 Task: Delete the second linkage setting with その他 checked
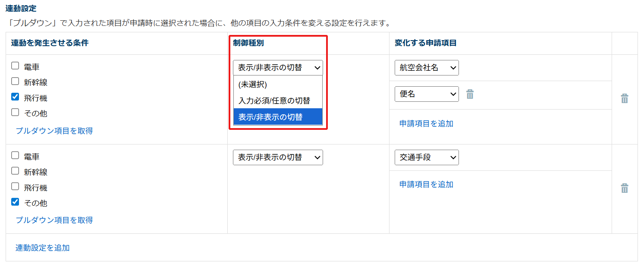point(624,188)
